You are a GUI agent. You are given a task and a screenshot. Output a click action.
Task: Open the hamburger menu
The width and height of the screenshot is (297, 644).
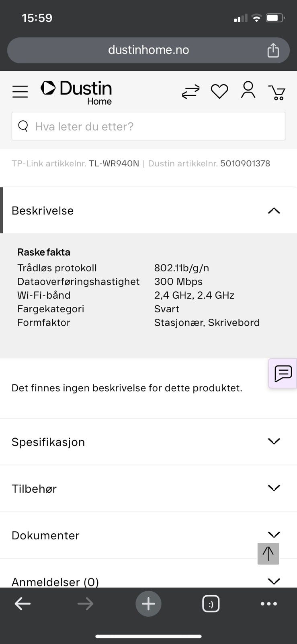20,92
